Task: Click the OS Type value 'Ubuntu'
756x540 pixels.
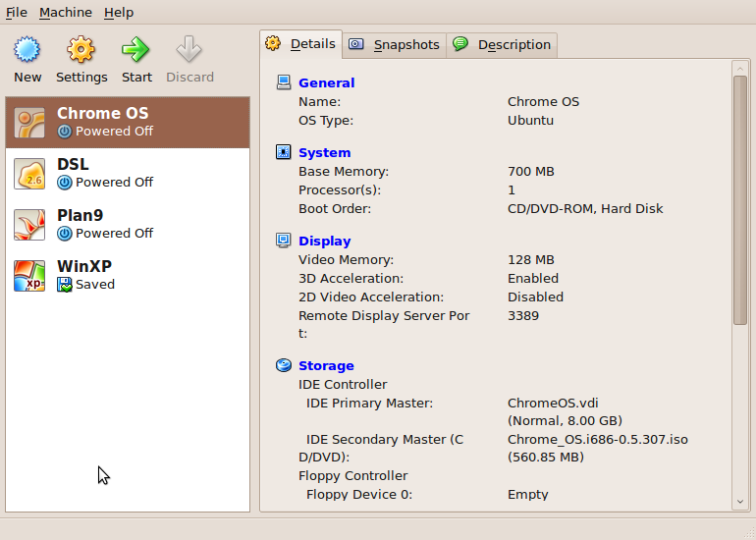Action: pos(530,121)
